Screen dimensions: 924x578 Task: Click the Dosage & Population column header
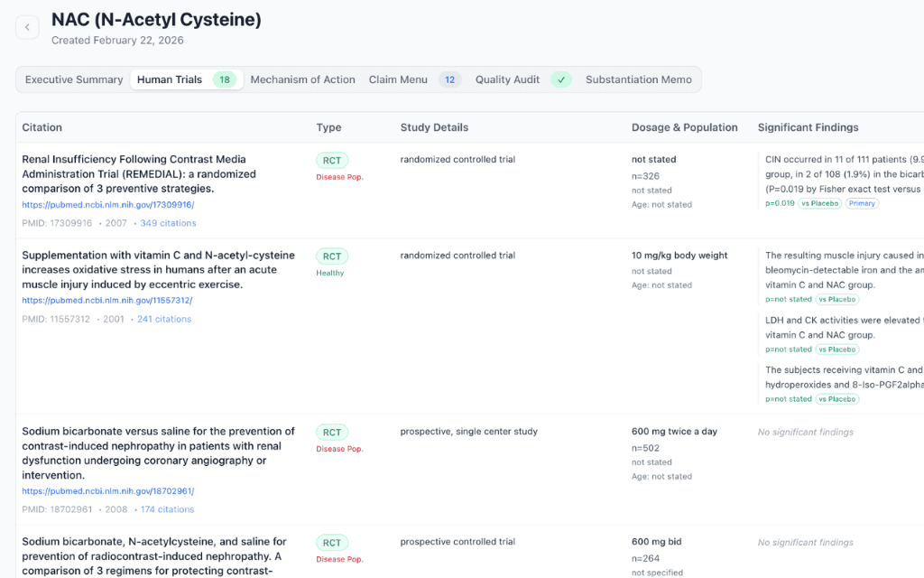point(684,127)
